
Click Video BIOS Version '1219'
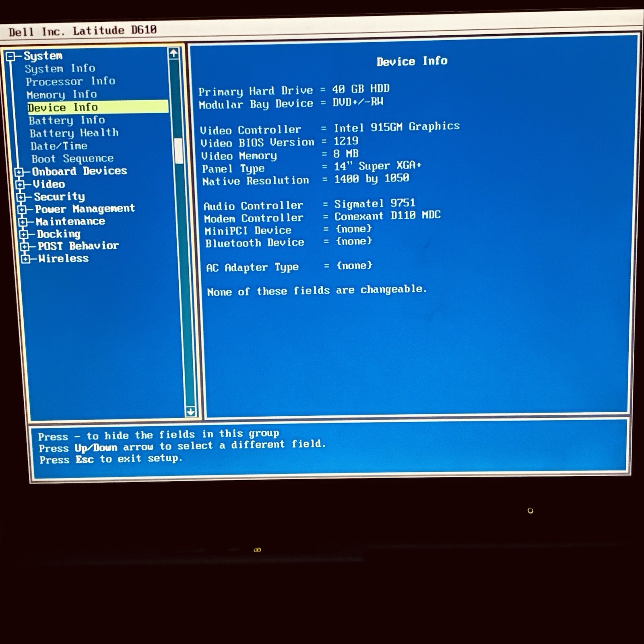coord(346,141)
